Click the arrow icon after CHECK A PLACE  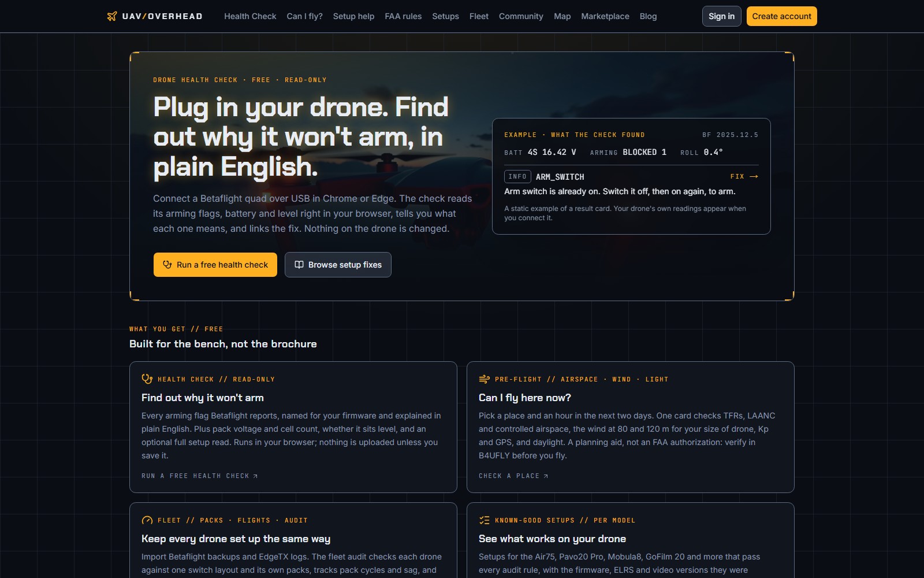[x=546, y=476]
